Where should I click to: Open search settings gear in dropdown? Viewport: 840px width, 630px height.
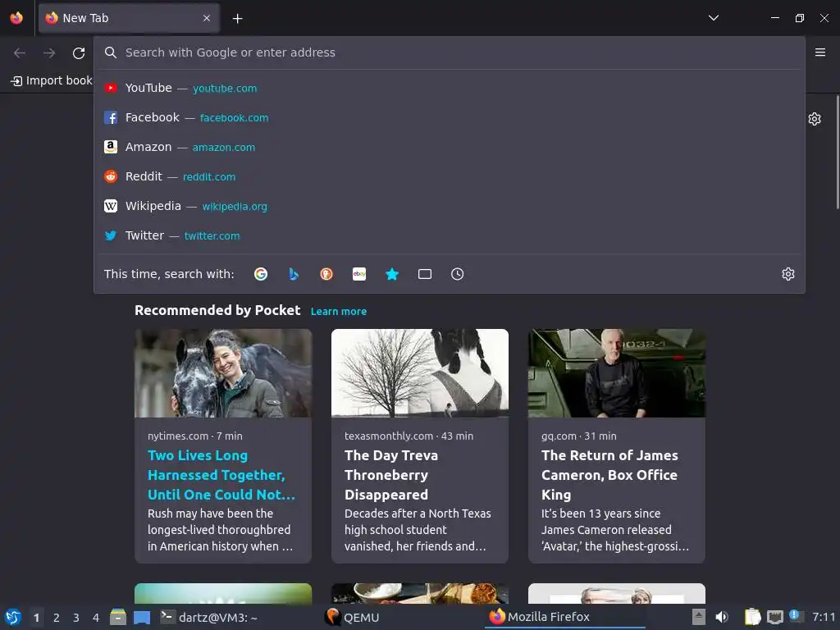788,274
